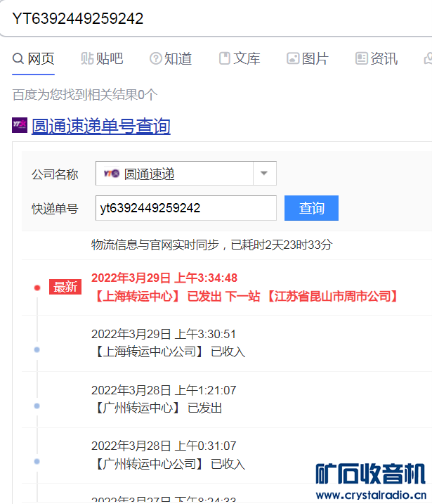This screenshot has height=504, width=432.
Task: Switch to the 图片 tab
Action: [308, 59]
